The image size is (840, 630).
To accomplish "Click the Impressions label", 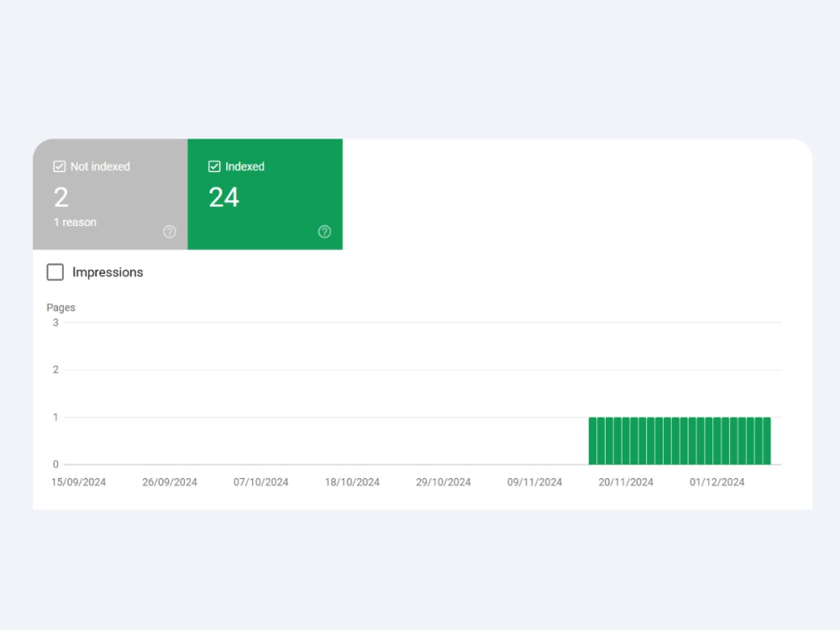I will [x=108, y=272].
